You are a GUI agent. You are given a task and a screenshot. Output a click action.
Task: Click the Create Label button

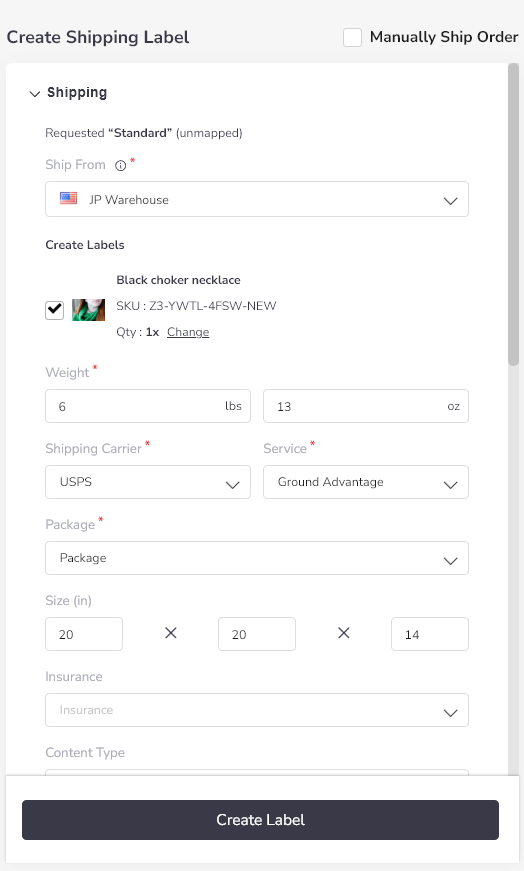coord(261,820)
